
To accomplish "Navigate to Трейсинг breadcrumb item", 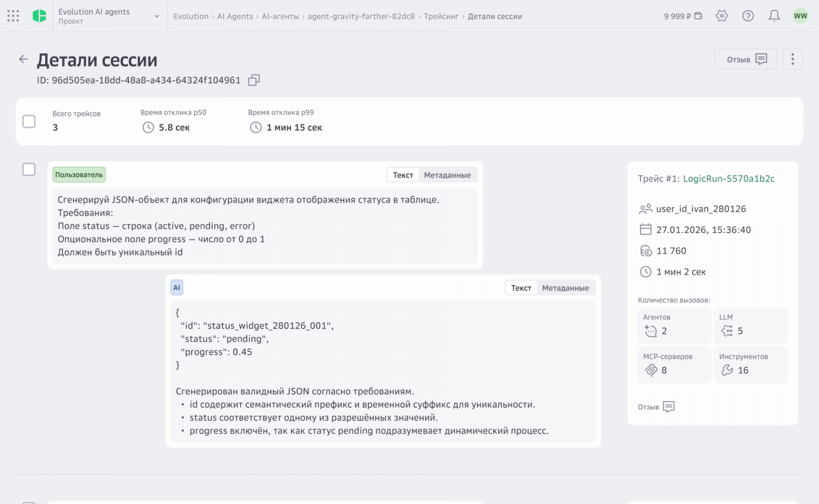I will pos(442,16).
